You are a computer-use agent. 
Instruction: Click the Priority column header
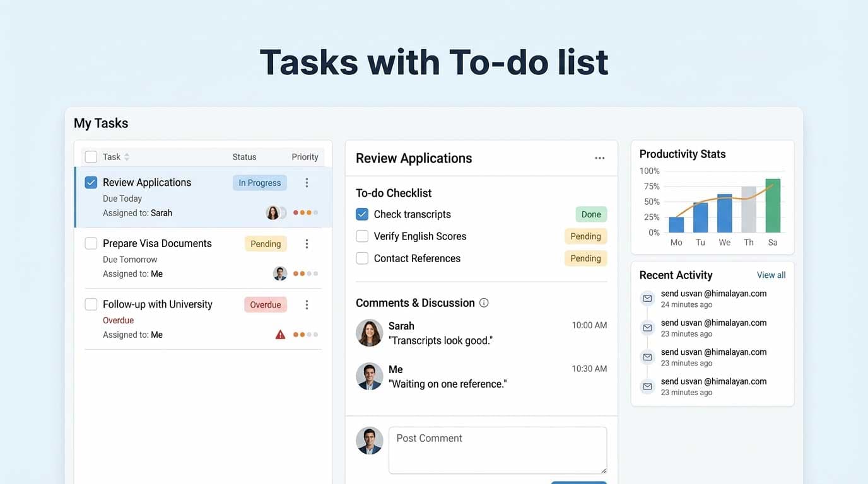[305, 156]
